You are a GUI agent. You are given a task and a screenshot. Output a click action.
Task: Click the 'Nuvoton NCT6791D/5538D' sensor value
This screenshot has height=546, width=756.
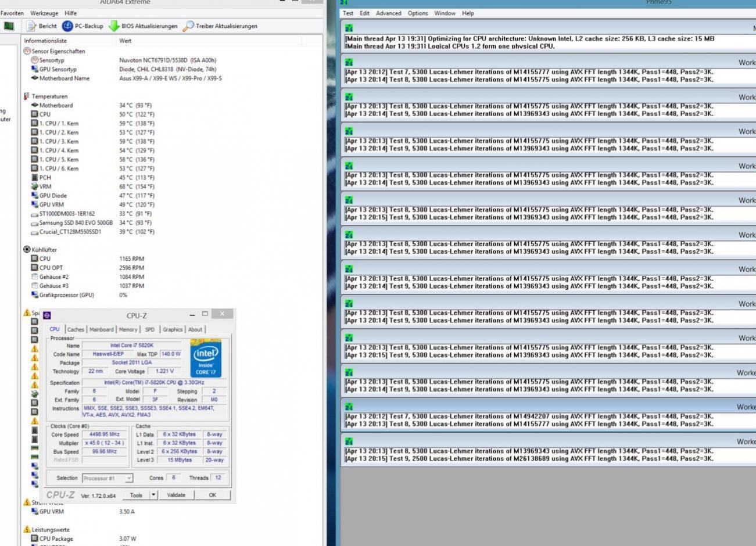pos(167,60)
